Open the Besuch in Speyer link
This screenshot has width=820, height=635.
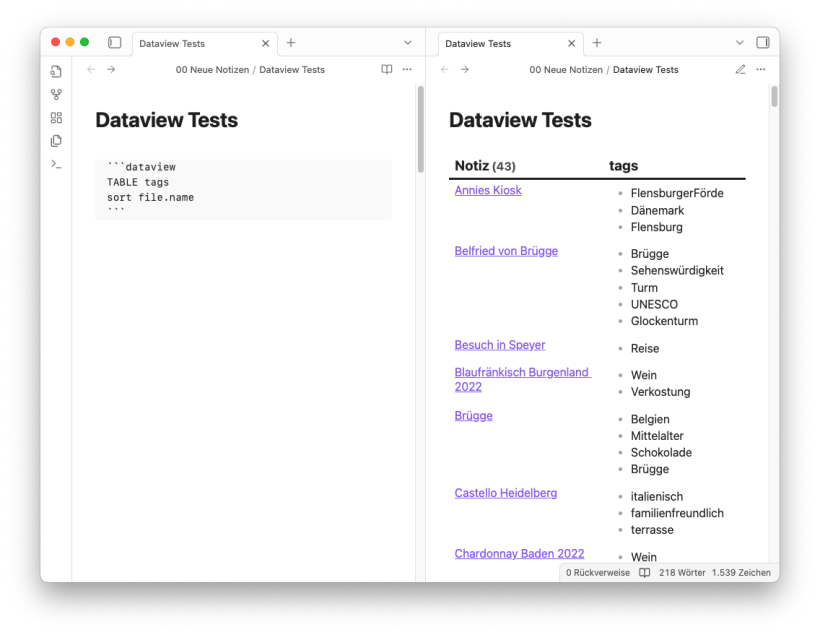click(x=500, y=345)
